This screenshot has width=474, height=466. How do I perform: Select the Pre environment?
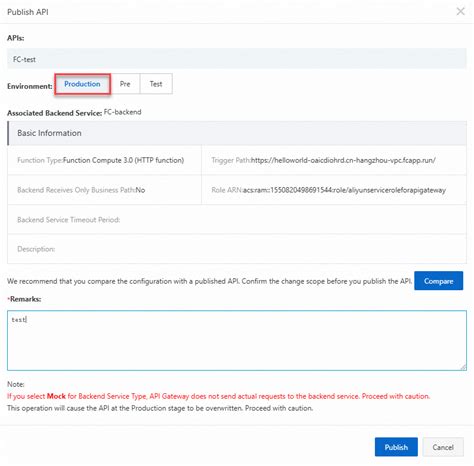(125, 84)
